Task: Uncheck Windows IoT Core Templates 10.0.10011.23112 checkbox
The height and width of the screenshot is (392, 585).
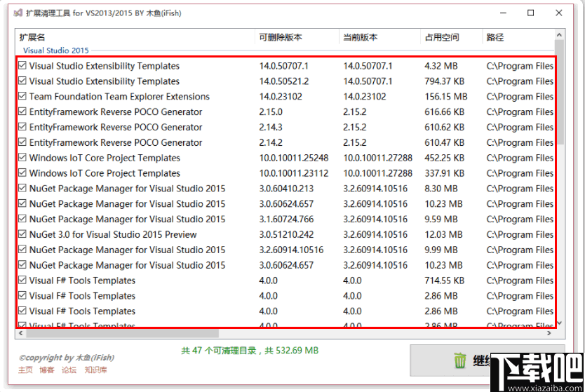Action: (22, 173)
